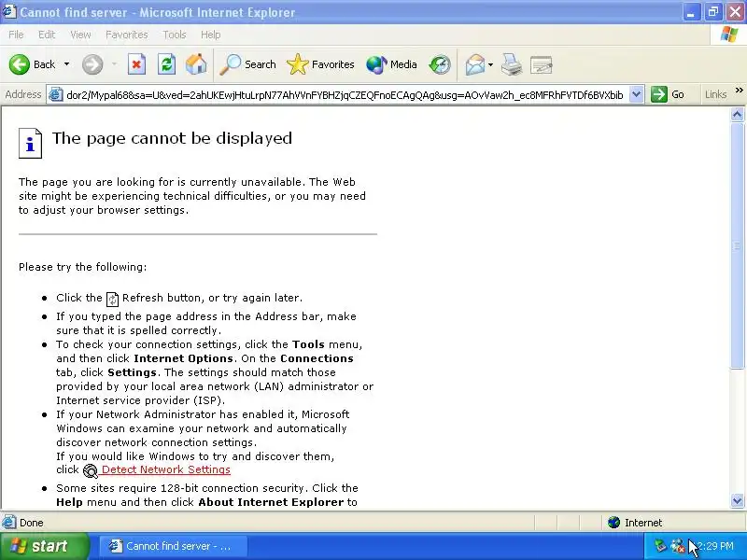Open the Help menu
Screen dimensions: 747x560
(211, 35)
